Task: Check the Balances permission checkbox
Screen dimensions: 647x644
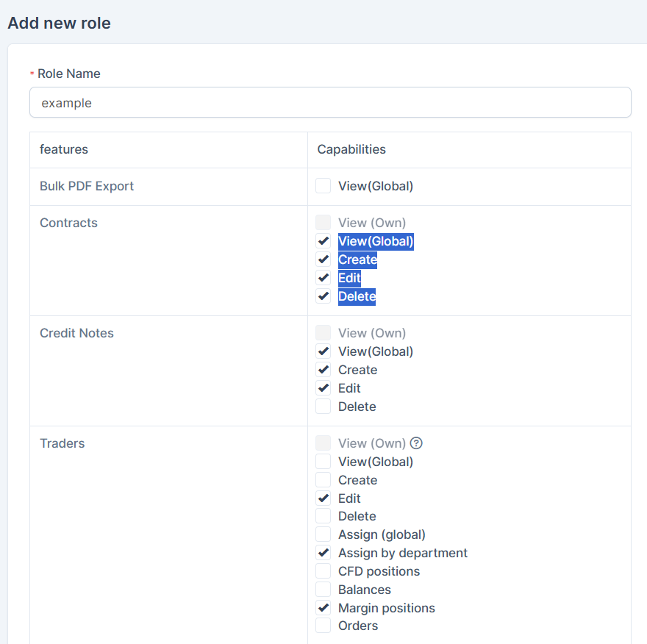Action: pyautogui.click(x=323, y=590)
